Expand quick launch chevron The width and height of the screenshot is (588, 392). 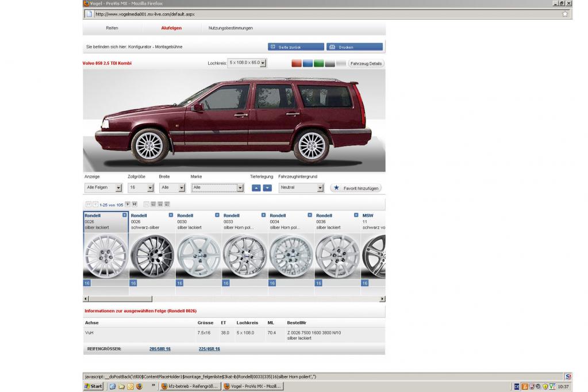[153, 385]
